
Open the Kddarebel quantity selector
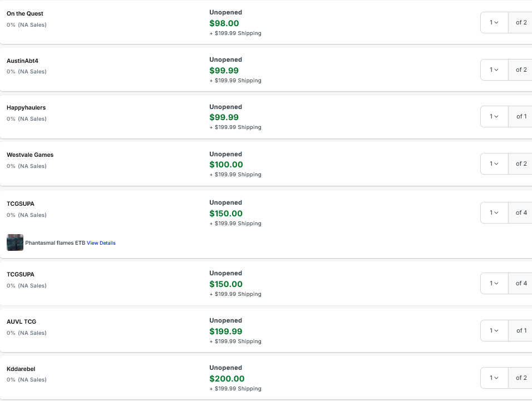click(x=494, y=378)
